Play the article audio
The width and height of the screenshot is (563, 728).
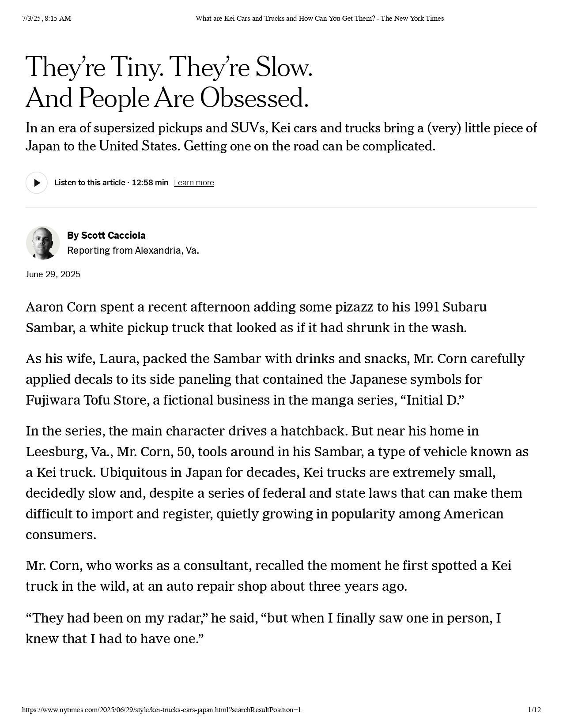[x=36, y=183]
